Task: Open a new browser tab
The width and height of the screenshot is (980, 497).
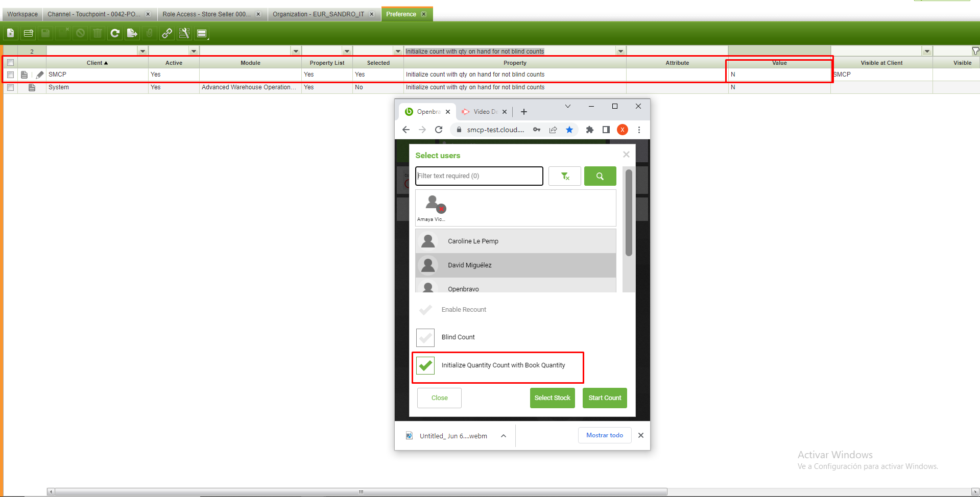Action: pyautogui.click(x=524, y=112)
